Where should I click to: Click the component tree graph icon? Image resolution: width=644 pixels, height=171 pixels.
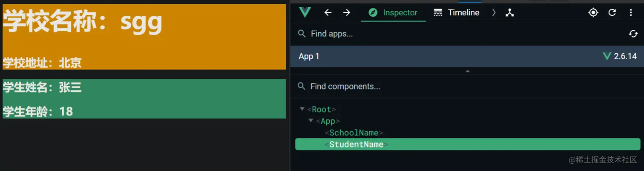[510, 12]
